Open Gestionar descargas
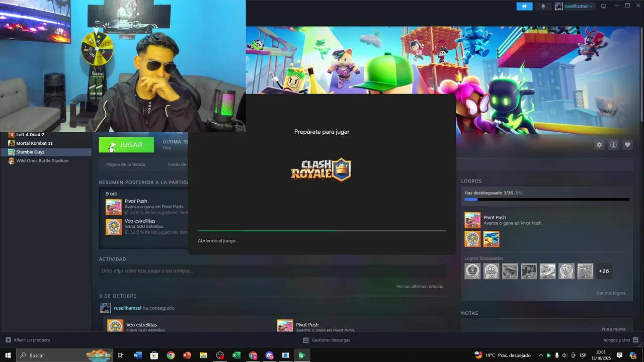Screen dimensions: 644x362 327,340
